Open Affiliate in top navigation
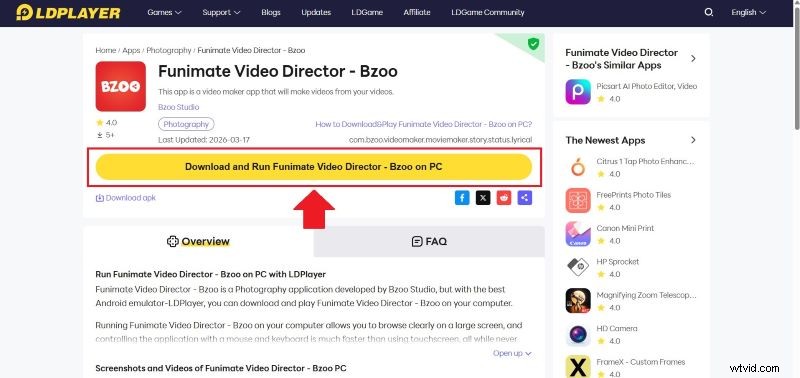Image resolution: width=800 pixels, height=378 pixels. [417, 12]
